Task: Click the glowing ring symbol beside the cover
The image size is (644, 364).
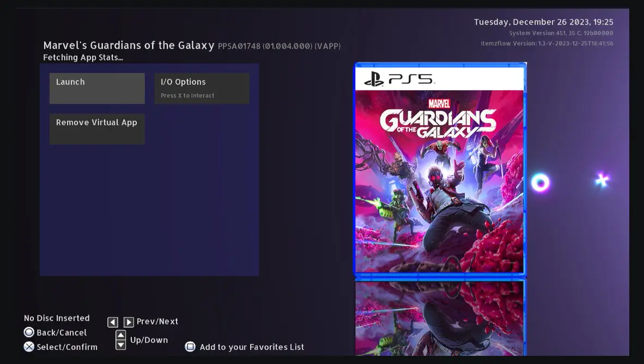Action: 540,183
